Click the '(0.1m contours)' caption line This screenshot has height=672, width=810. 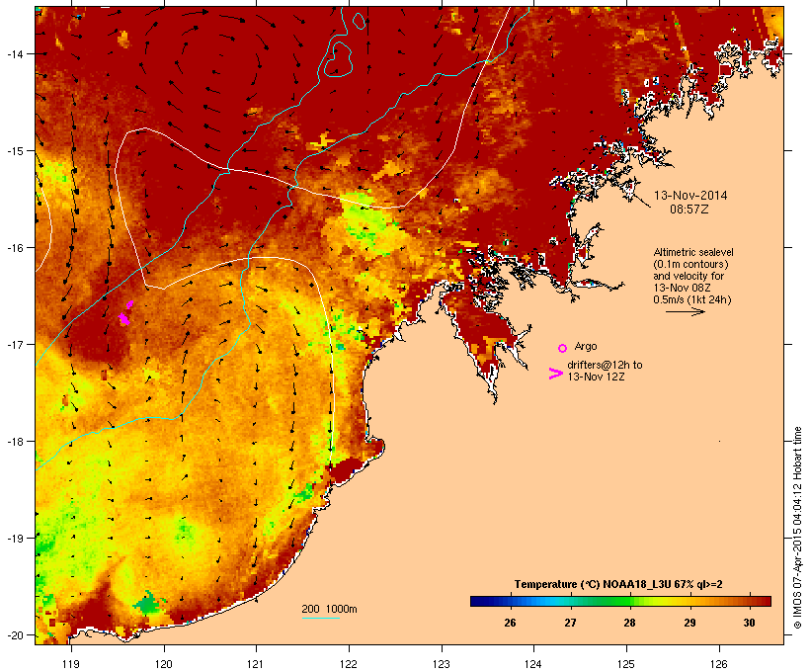pos(690,264)
